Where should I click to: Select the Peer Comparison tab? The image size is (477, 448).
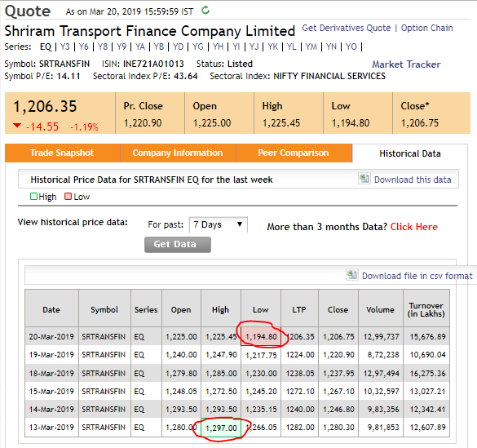click(294, 153)
